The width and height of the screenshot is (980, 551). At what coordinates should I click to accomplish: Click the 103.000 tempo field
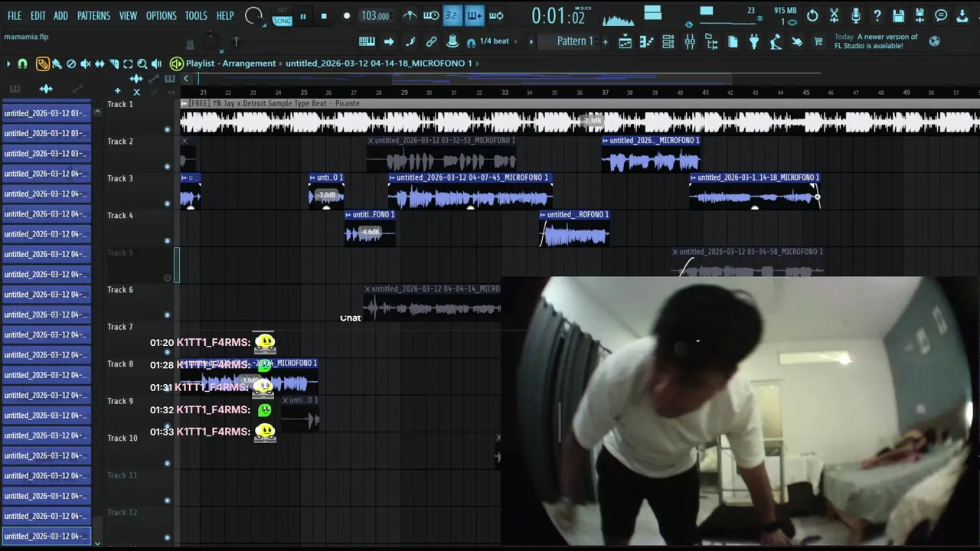click(x=375, y=16)
